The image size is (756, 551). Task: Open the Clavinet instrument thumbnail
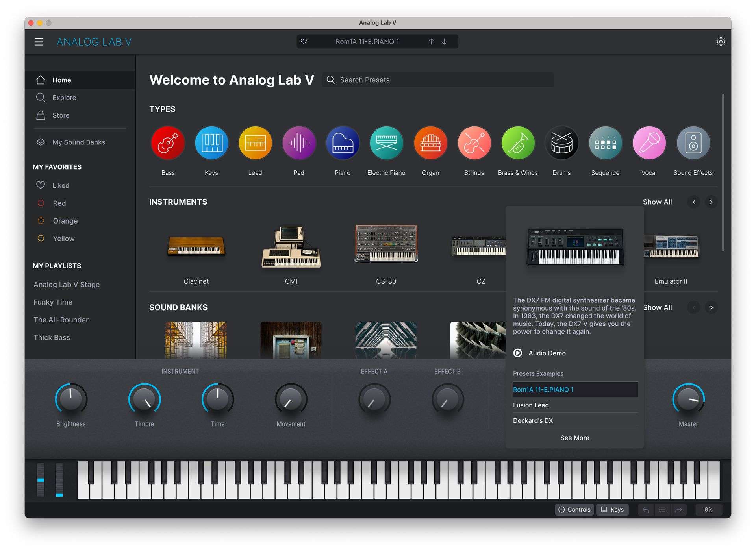pyautogui.click(x=196, y=246)
